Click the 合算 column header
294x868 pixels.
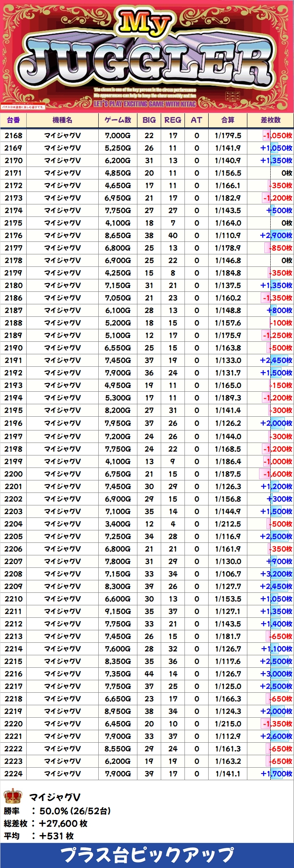click(228, 120)
